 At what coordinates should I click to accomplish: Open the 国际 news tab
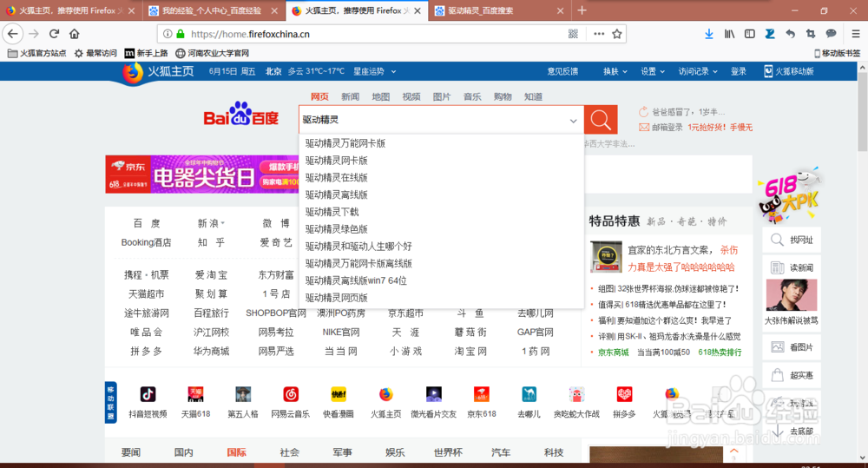(x=236, y=452)
